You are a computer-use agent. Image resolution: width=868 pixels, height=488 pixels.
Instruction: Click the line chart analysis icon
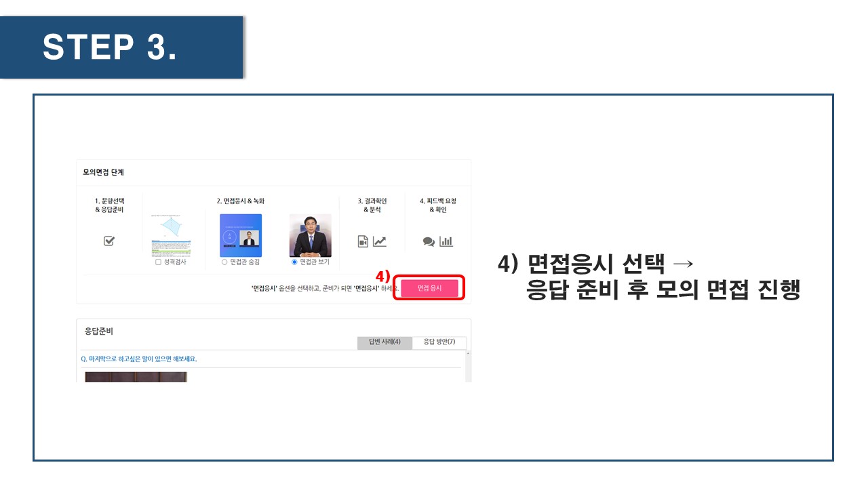pyautogui.click(x=380, y=241)
